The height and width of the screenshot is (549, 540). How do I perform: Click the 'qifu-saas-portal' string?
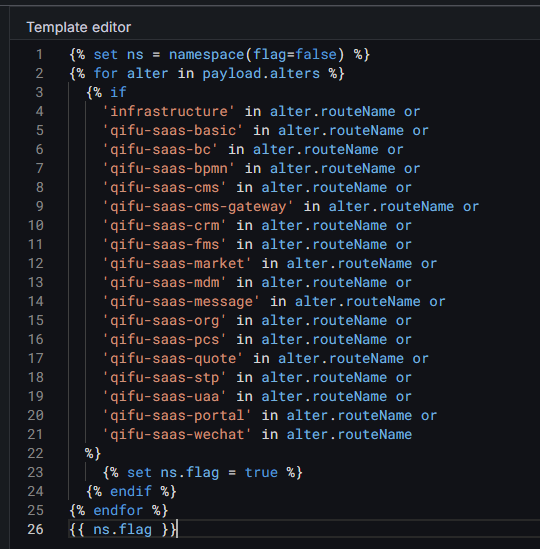pyautogui.click(x=177, y=416)
